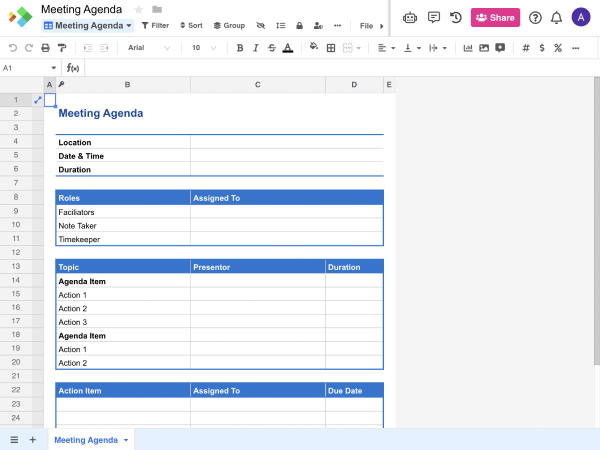Open the fill color picker

(x=314, y=48)
